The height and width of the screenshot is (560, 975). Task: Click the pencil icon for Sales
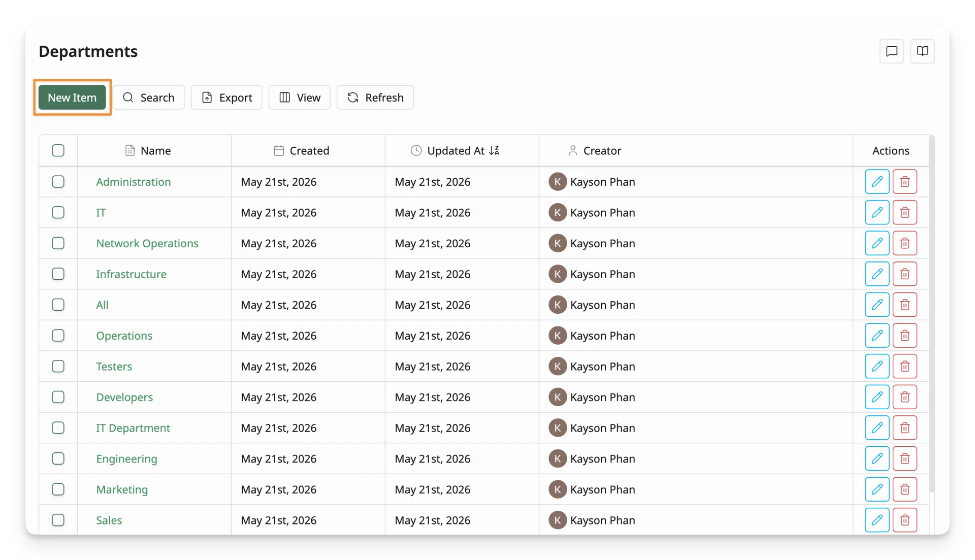[877, 520]
